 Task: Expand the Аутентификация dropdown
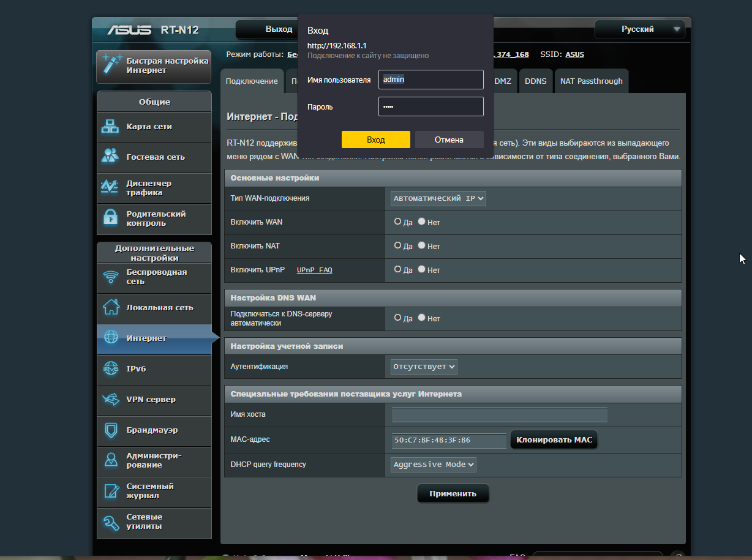coord(424,367)
